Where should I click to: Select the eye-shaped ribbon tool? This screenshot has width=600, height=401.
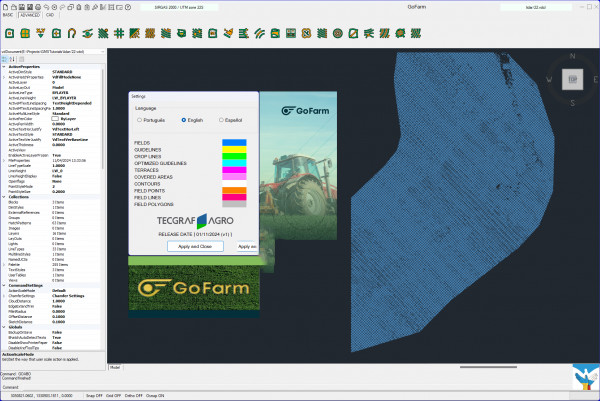click(87, 33)
